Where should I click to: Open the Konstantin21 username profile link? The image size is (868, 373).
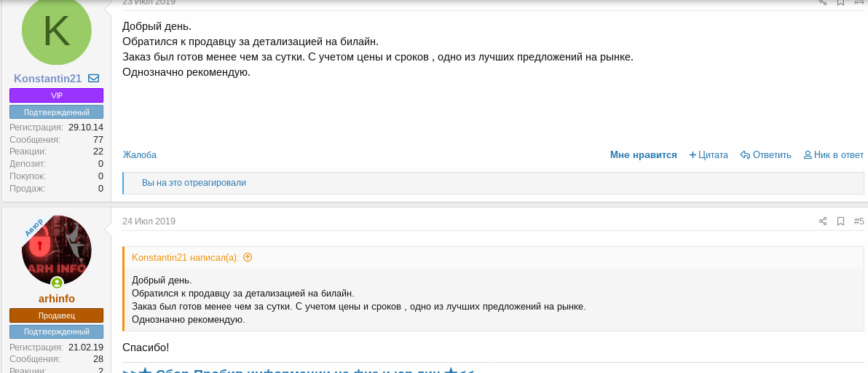click(x=47, y=79)
